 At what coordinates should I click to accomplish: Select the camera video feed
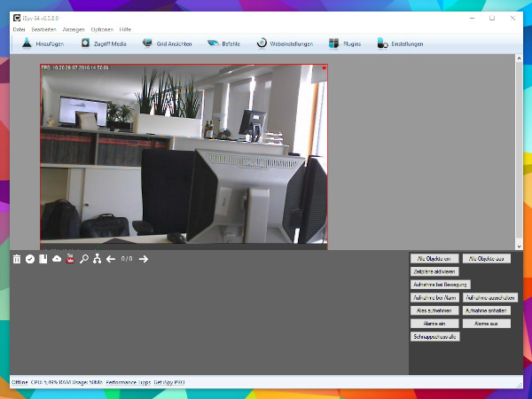(x=184, y=155)
